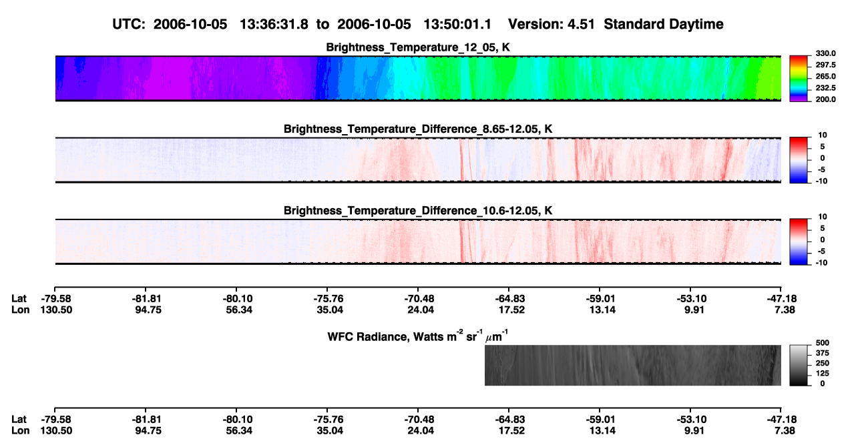Click the -10 tick on 8.65-12.05 colorbar

point(823,181)
